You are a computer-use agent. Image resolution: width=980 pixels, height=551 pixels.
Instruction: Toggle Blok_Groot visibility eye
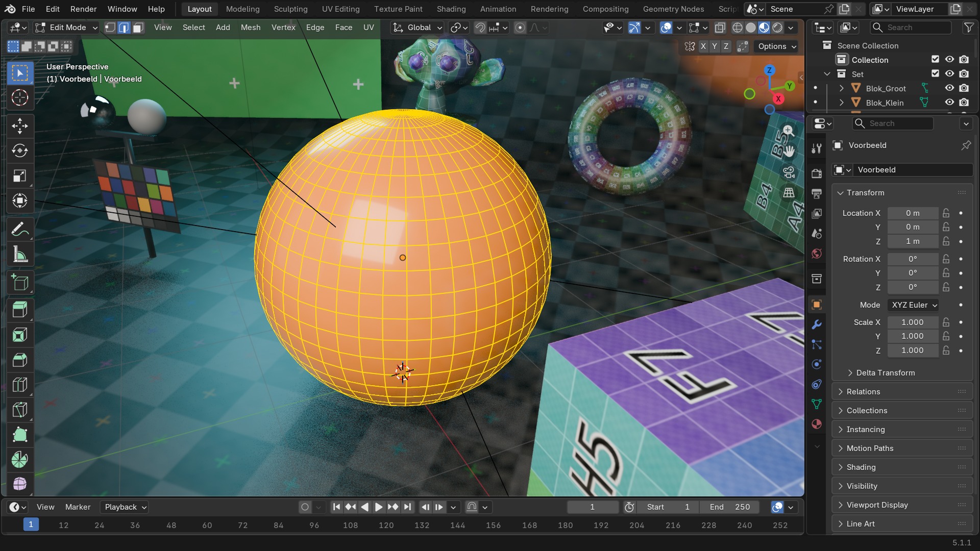click(x=949, y=88)
